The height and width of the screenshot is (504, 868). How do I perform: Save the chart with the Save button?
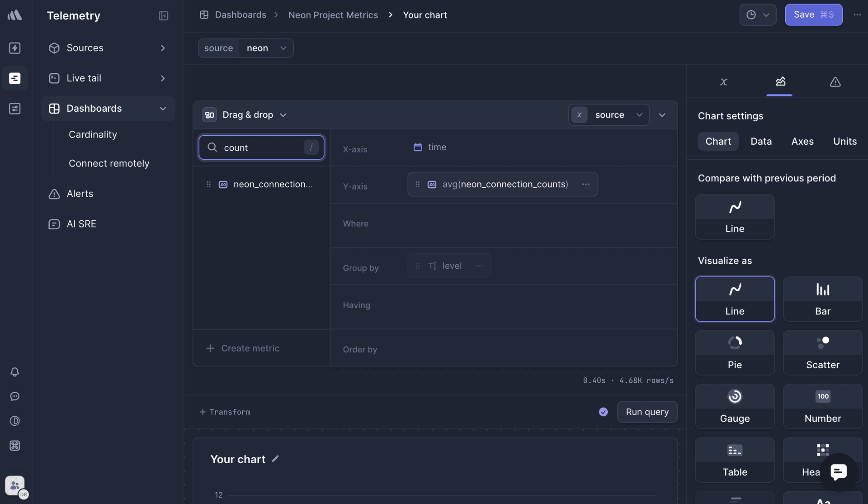pos(813,14)
